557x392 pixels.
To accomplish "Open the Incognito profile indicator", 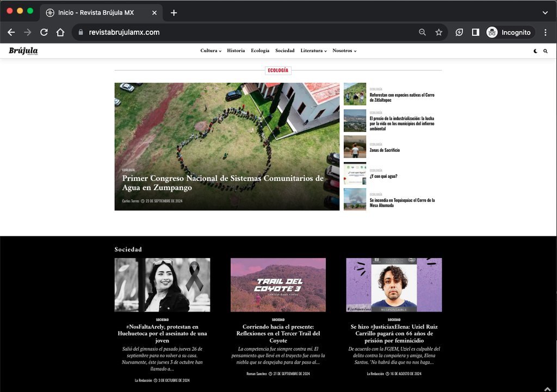I will pyautogui.click(x=509, y=32).
